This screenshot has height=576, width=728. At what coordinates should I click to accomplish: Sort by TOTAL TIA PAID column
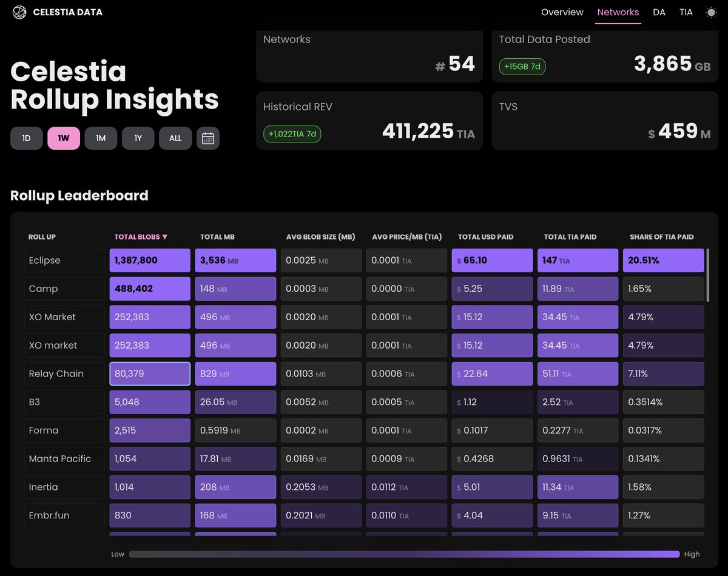pyautogui.click(x=571, y=237)
